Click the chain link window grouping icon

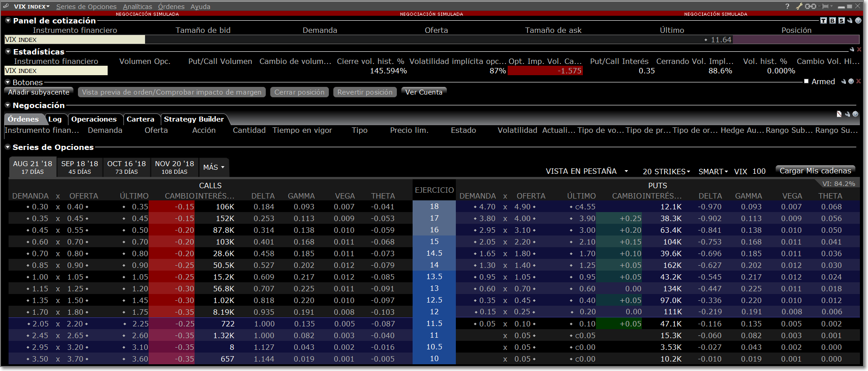[811, 6]
